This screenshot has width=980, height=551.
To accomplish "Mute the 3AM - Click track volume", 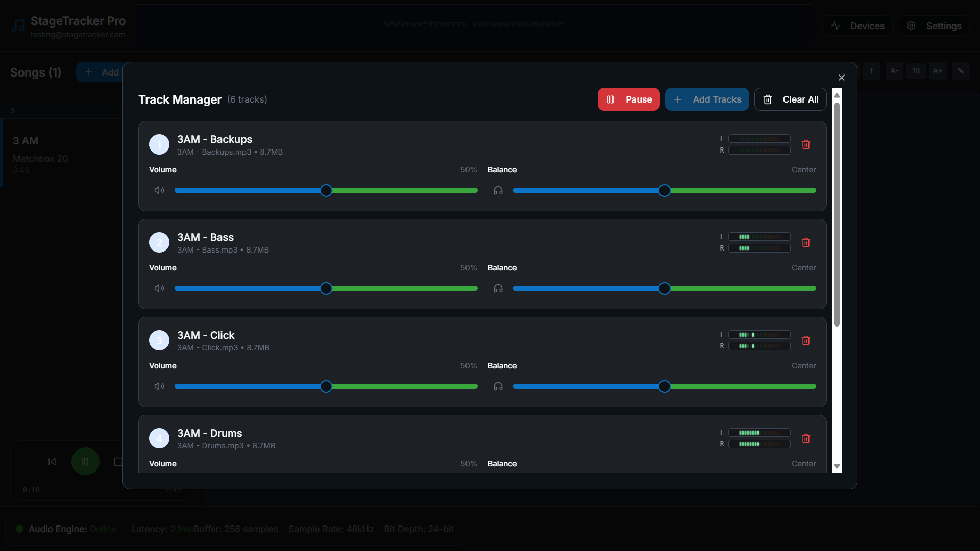I will pos(159,386).
